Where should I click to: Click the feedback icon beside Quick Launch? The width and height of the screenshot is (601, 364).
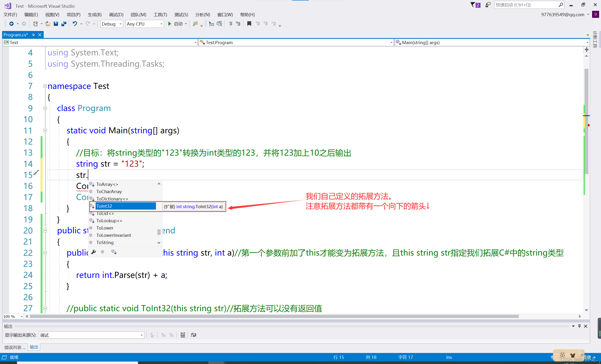[x=488, y=5]
